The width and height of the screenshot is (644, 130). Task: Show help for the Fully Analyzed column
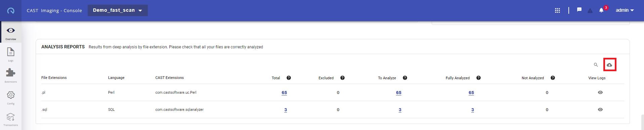tap(478, 78)
